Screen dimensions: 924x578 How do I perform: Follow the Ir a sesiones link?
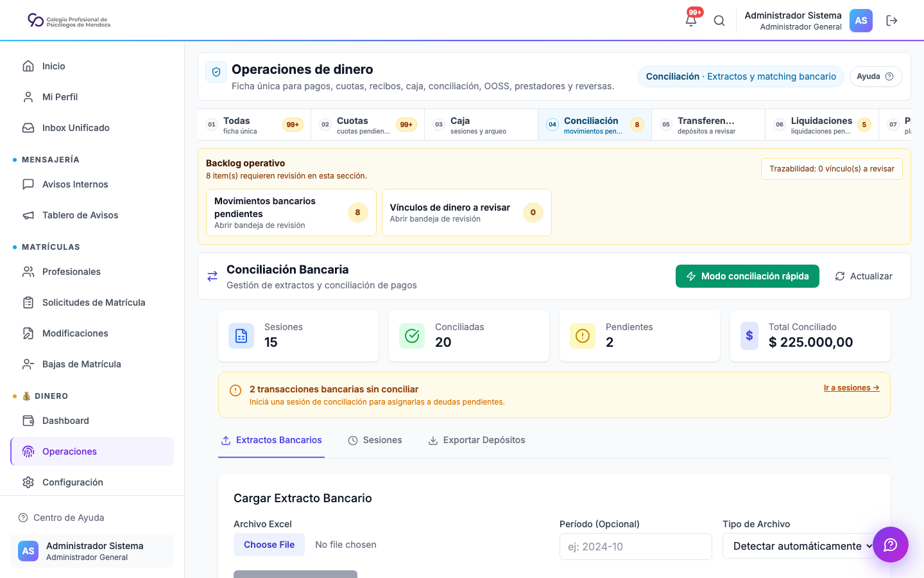pos(851,388)
